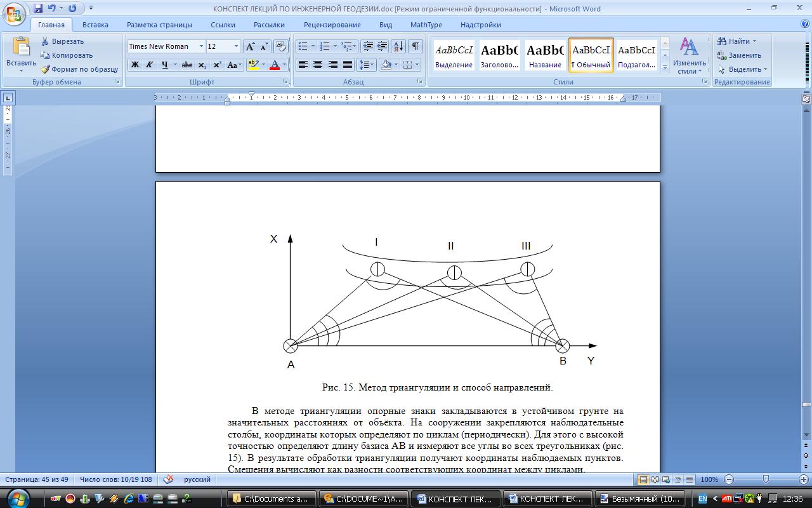The height and width of the screenshot is (508, 812).
Task: Click Вырезать (Cut) button
Action: tap(62, 41)
